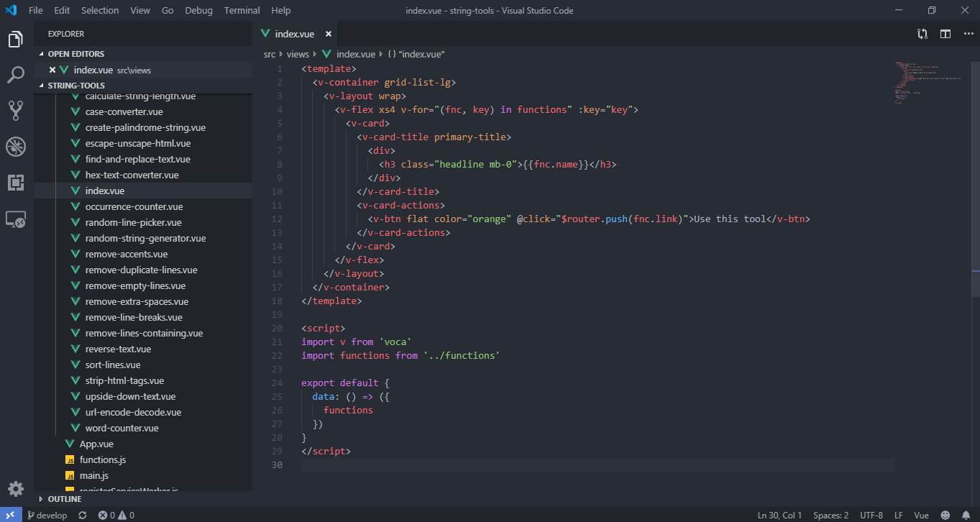This screenshot has height=522, width=980.
Task: Open the View menu
Action: point(140,10)
